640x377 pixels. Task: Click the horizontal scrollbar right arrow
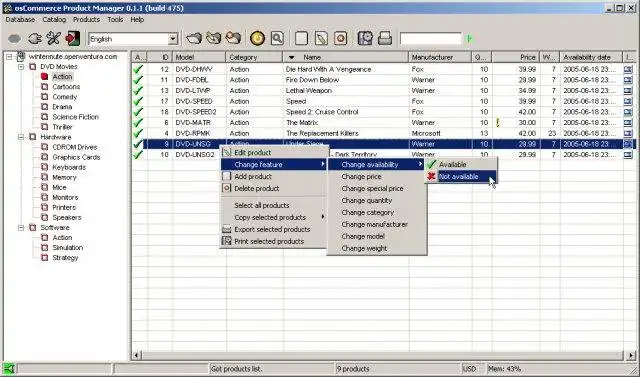tap(631, 355)
